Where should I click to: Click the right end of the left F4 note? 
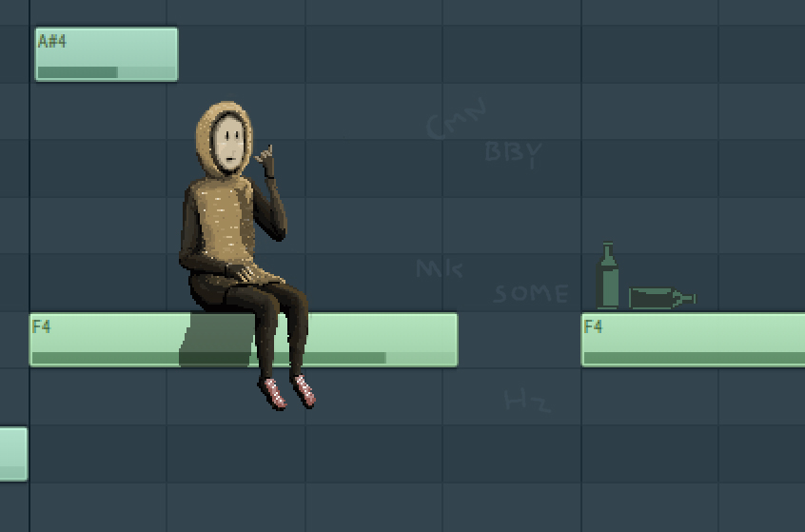(447, 339)
